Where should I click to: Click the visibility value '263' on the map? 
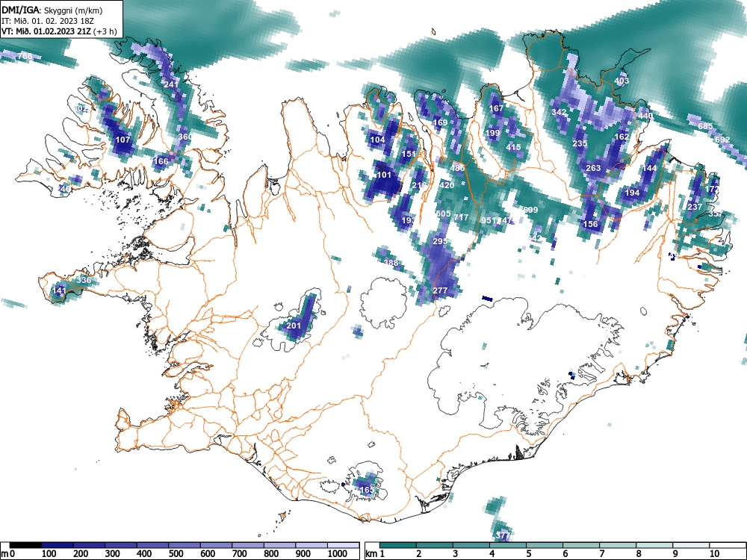coord(594,168)
